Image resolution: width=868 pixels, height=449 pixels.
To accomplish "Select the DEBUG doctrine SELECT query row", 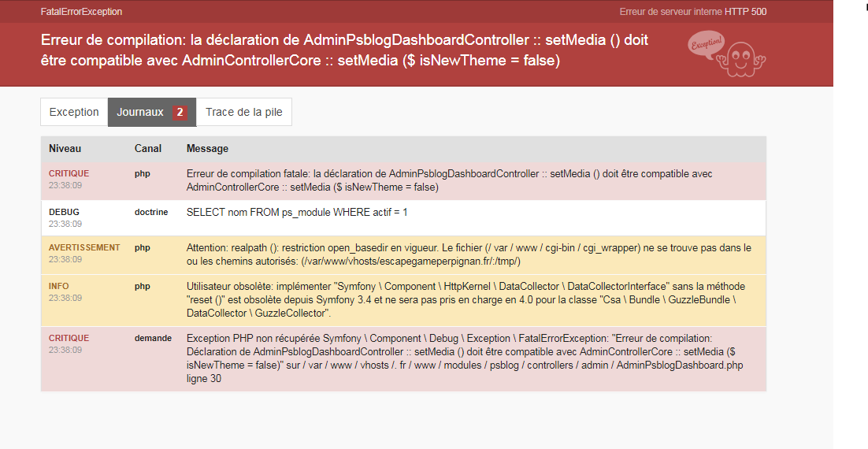I will coord(403,218).
